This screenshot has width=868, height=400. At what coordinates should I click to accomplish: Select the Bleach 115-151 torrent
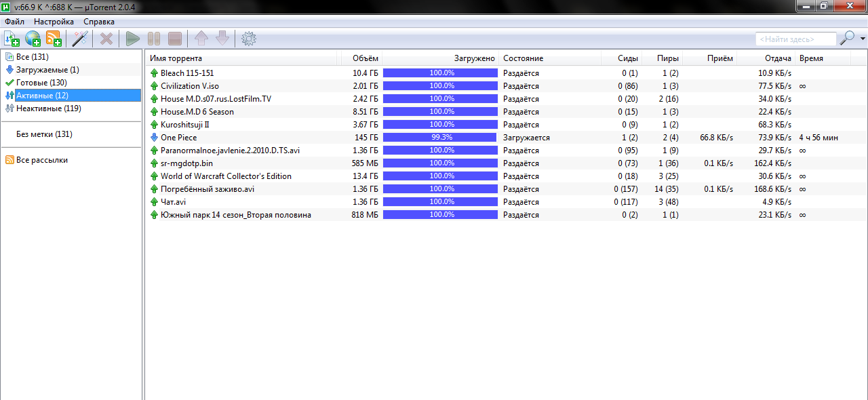506,73
